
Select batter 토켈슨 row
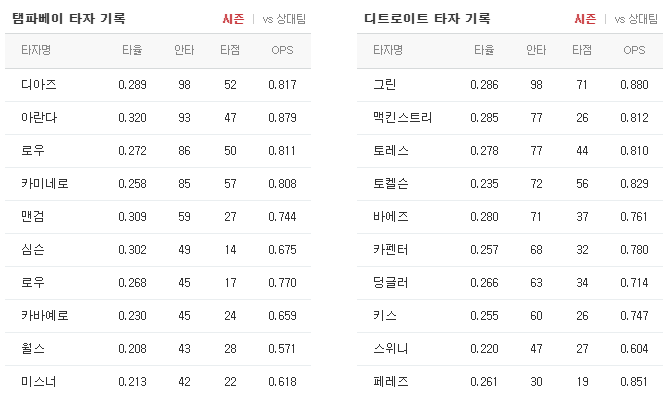(510, 184)
